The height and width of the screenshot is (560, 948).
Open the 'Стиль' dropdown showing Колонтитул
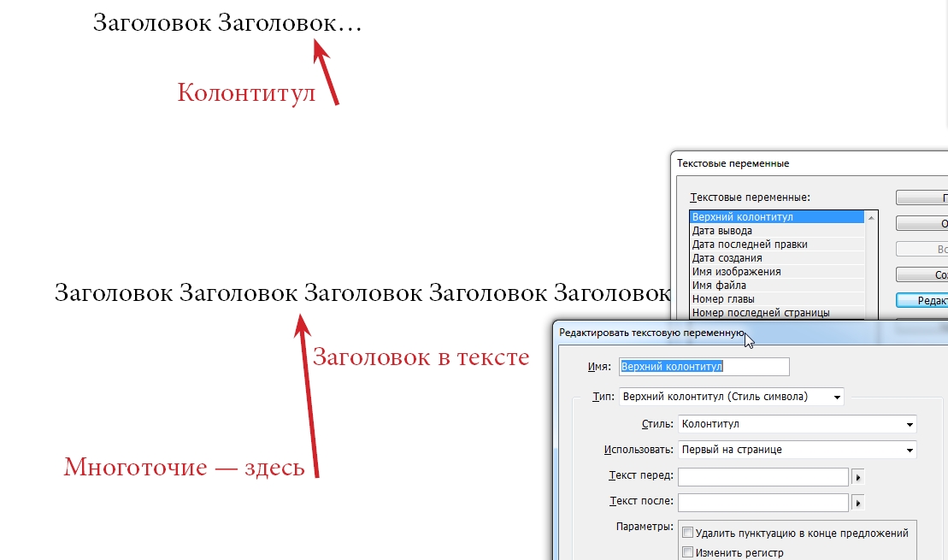click(797, 424)
